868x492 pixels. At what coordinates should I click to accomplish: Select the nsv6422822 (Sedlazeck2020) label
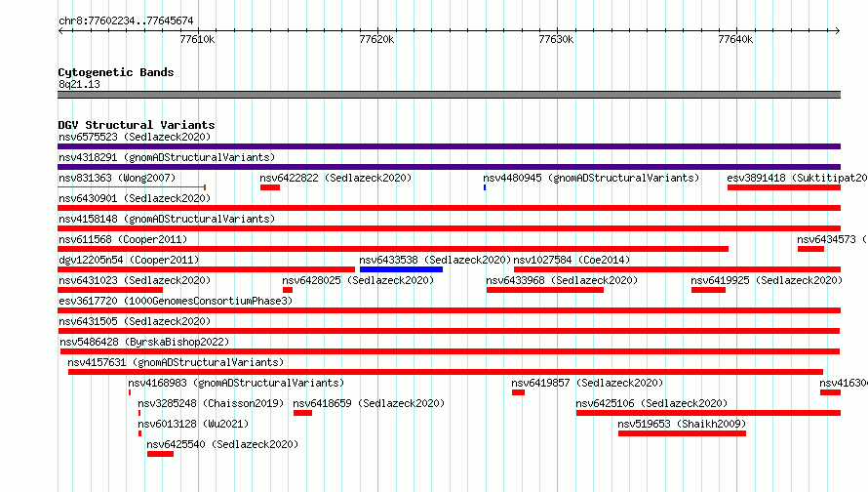tap(335, 178)
